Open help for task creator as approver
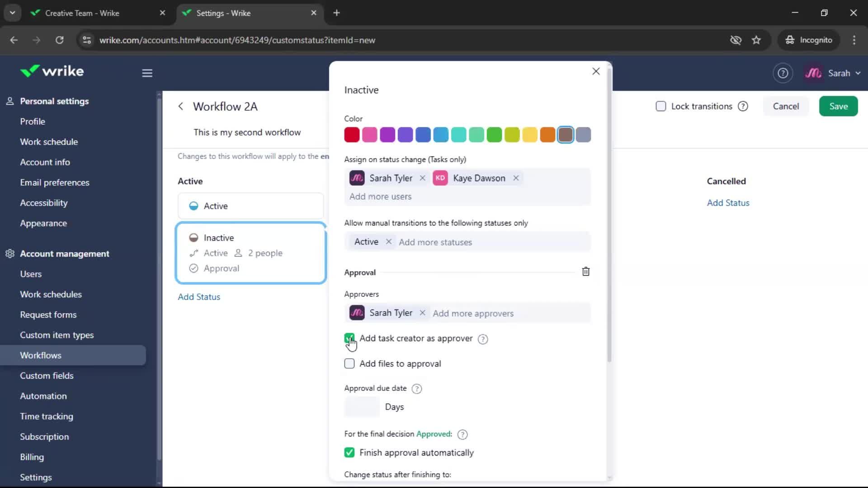This screenshot has height=488, width=868. click(x=483, y=339)
